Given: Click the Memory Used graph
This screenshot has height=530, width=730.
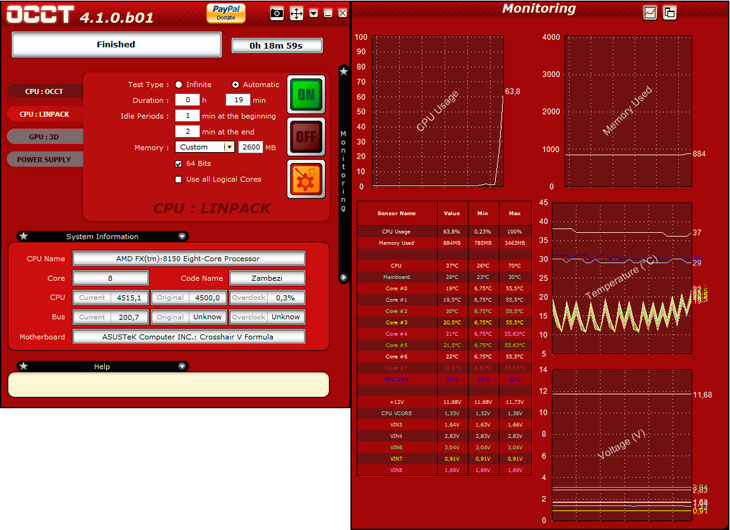Looking at the screenshot, I should tap(628, 111).
